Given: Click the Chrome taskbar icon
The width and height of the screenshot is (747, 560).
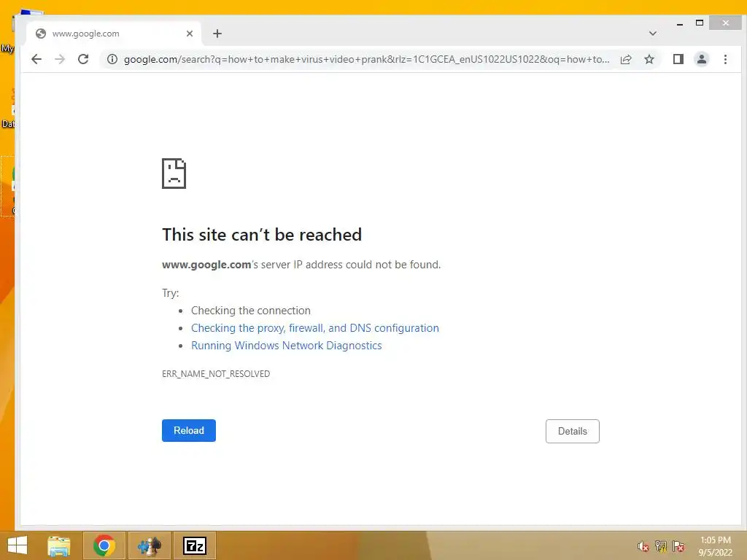Looking at the screenshot, I should (104, 545).
